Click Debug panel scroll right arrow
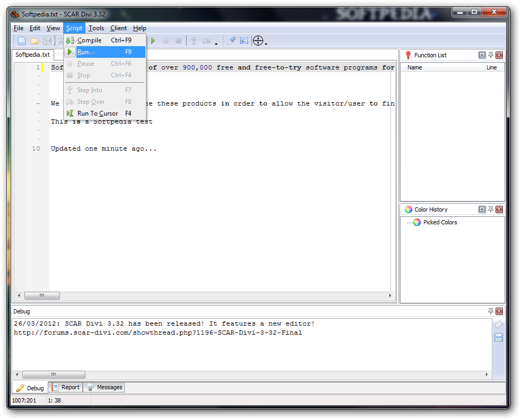Screen dimensions: 521x420 (x=487, y=374)
